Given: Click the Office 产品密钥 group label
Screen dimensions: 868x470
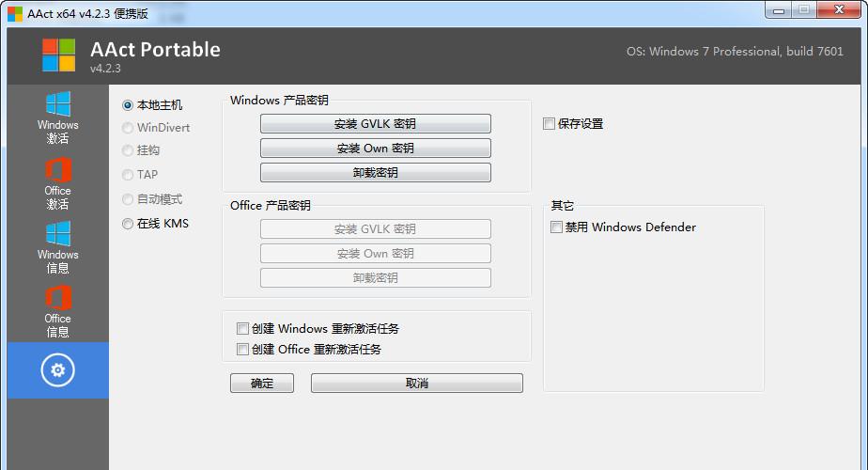Looking at the screenshot, I should click(x=271, y=206).
